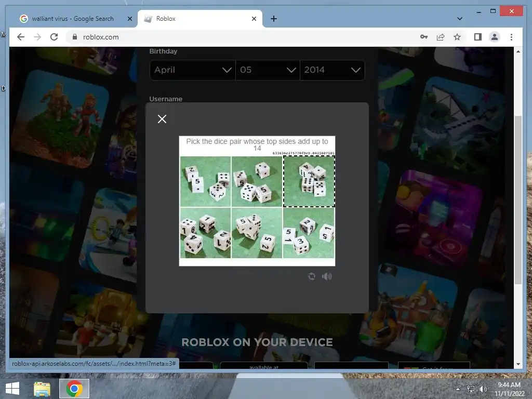Open a new browser tab
Screen dimensions: 532x399
click(x=273, y=19)
